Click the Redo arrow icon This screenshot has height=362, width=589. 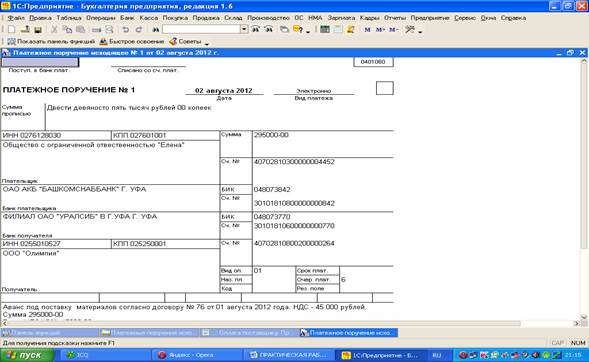point(139,29)
